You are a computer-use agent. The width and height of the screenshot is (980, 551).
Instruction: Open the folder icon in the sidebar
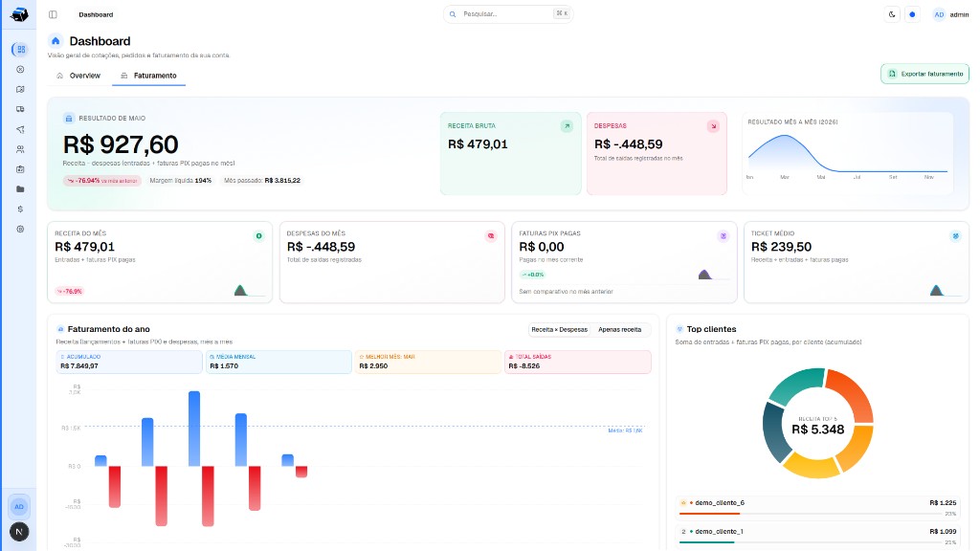[20, 189]
